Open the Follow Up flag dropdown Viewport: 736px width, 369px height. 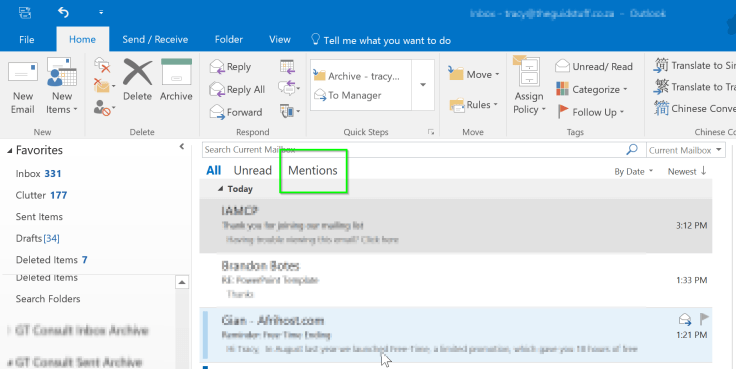pos(590,112)
